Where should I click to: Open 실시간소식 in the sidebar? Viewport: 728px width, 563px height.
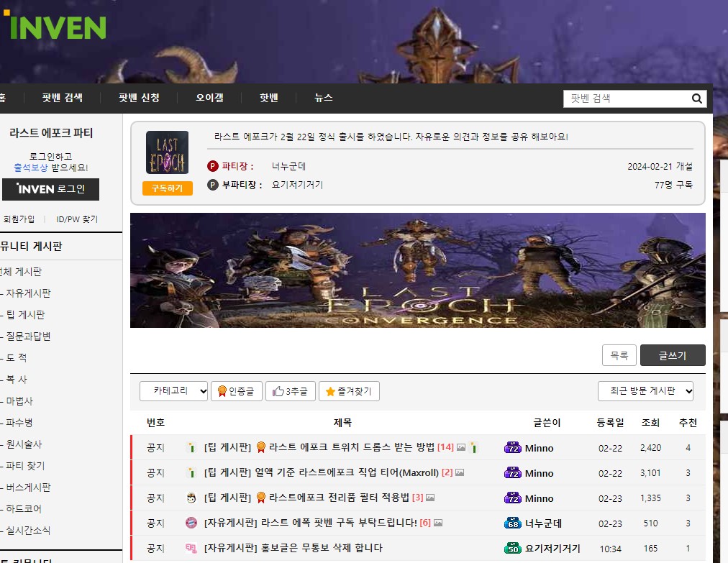point(28,530)
